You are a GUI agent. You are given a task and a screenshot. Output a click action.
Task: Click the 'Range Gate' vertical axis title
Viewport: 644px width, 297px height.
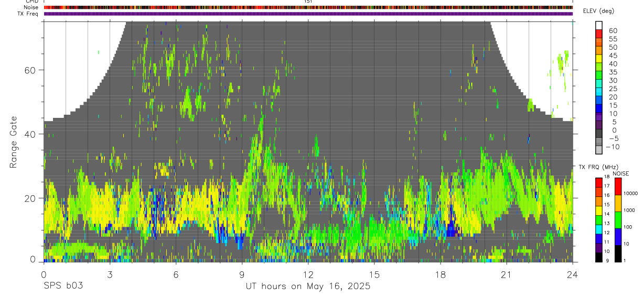14,142
